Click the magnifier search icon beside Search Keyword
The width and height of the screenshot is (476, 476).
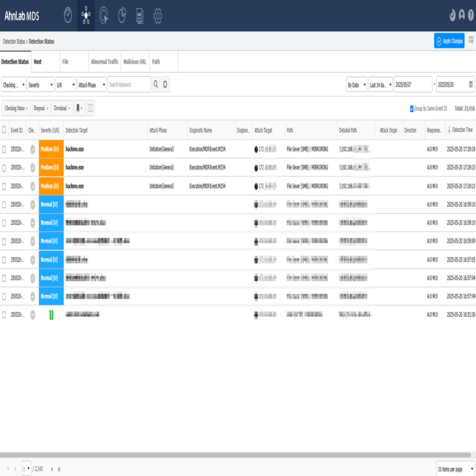pyautogui.click(x=156, y=85)
